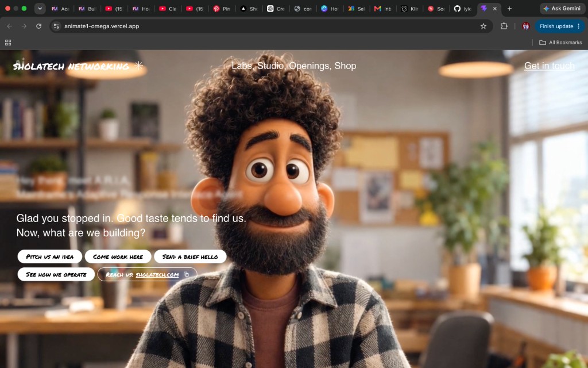This screenshot has height=368, width=588.
Task: Open the Shop navigation link
Action: click(345, 66)
